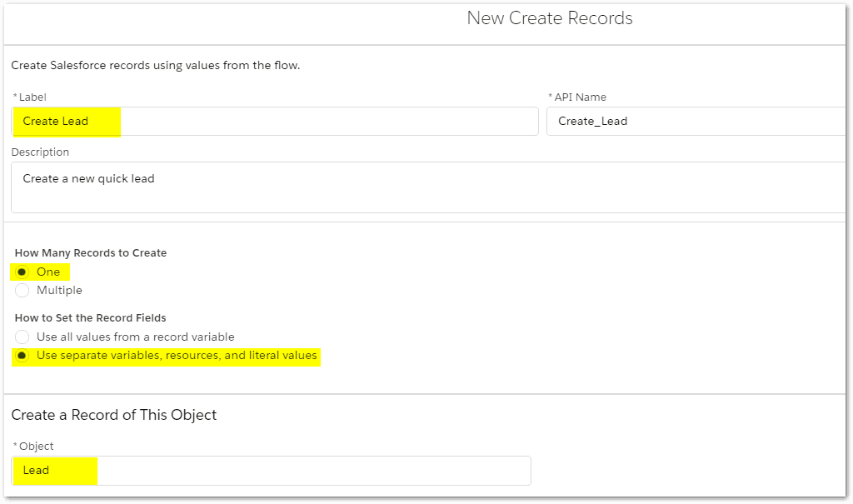Click the '* Object' field caption
Viewport: 853px width, 504px height.
pyautogui.click(x=33, y=447)
